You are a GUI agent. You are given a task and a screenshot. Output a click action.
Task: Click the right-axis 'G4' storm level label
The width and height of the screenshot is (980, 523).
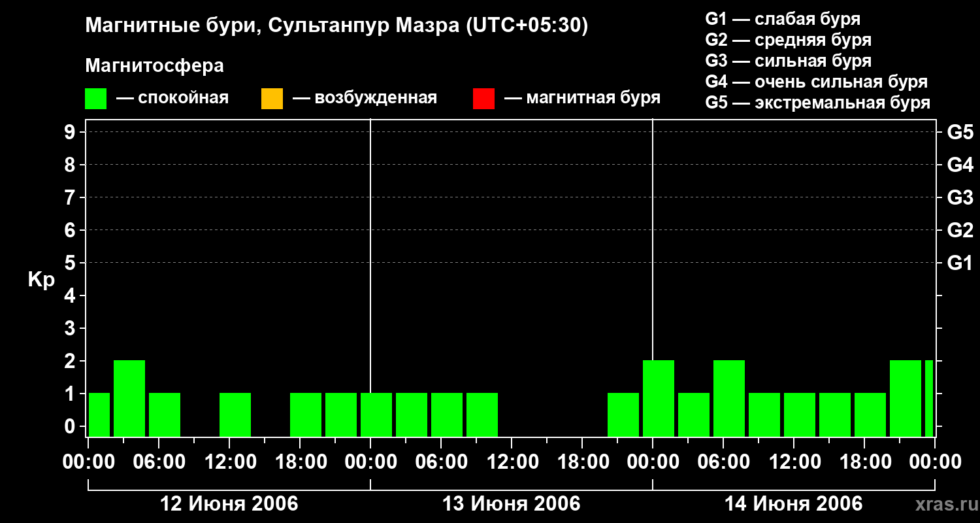960,165
